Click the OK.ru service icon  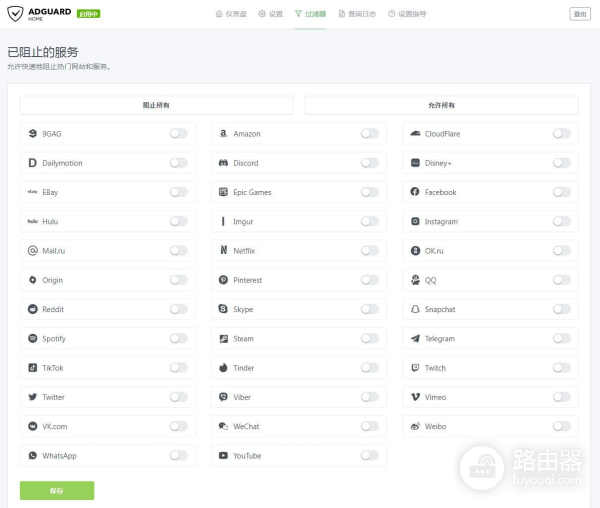[x=415, y=251]
